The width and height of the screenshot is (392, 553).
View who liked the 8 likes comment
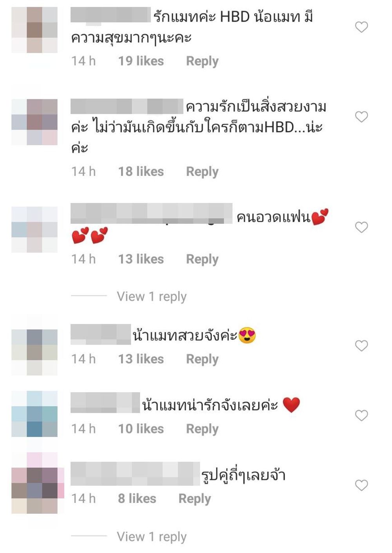click(x=137, y=499)
